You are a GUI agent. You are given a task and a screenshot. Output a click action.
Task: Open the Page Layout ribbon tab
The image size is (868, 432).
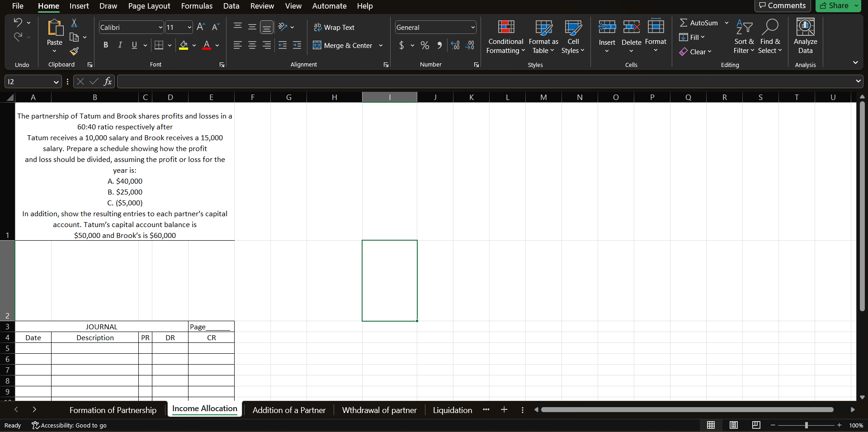(x=149, y=6)
